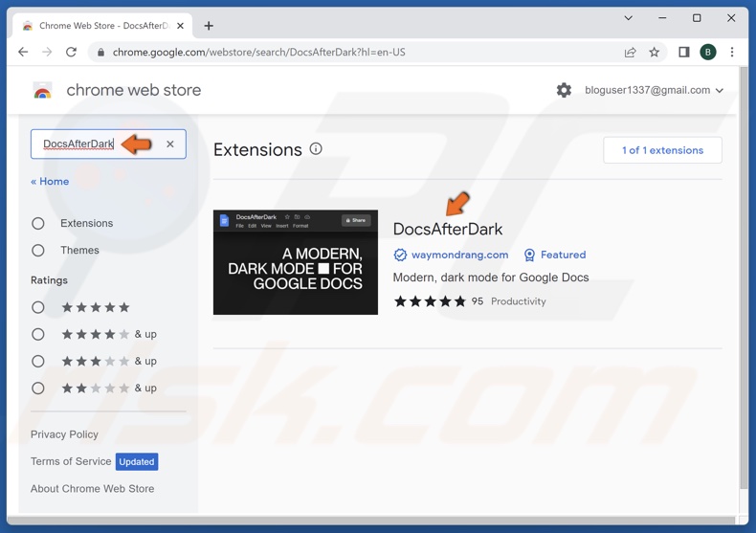Open the tab search dropdown arrow
The image size is (756, 533).
pos(628,18)
